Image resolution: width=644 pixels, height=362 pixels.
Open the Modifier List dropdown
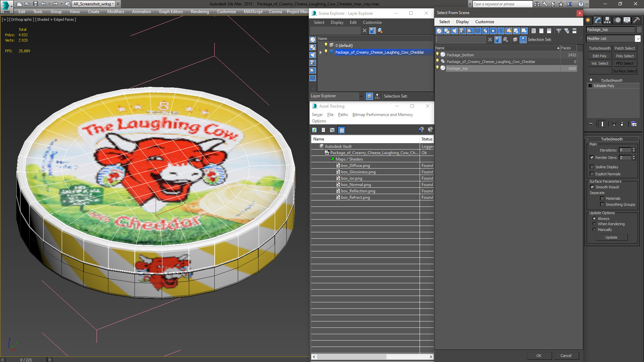click(x=638, y=39)
